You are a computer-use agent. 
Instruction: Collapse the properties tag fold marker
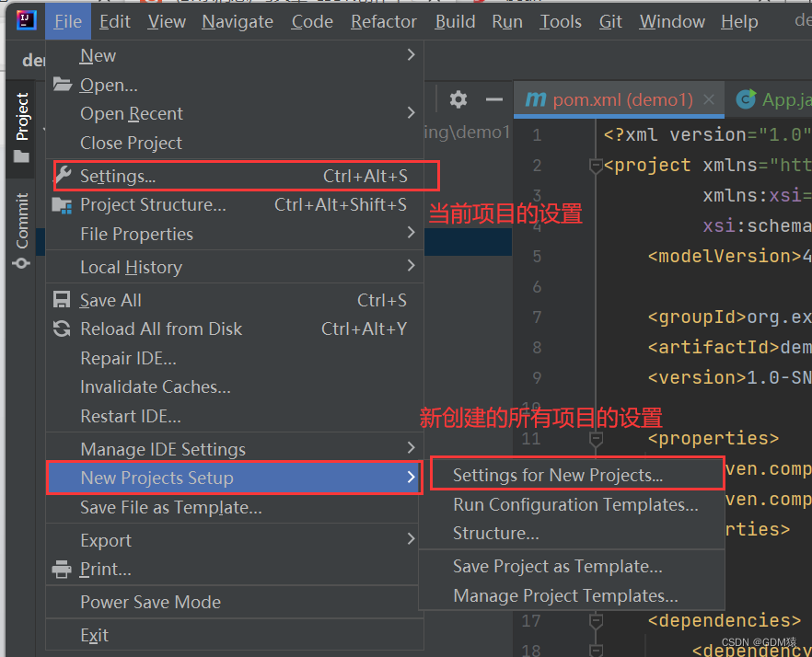[596, 439]
